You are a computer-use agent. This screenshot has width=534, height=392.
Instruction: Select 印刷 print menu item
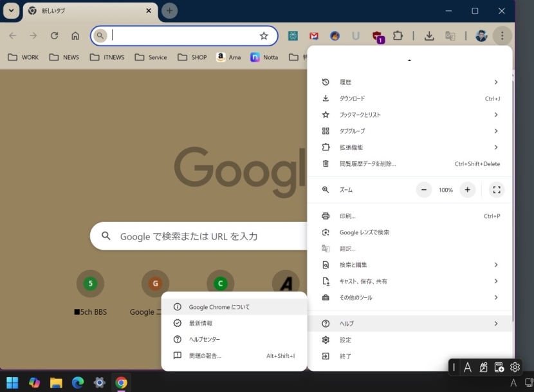[x=410, y=216]
